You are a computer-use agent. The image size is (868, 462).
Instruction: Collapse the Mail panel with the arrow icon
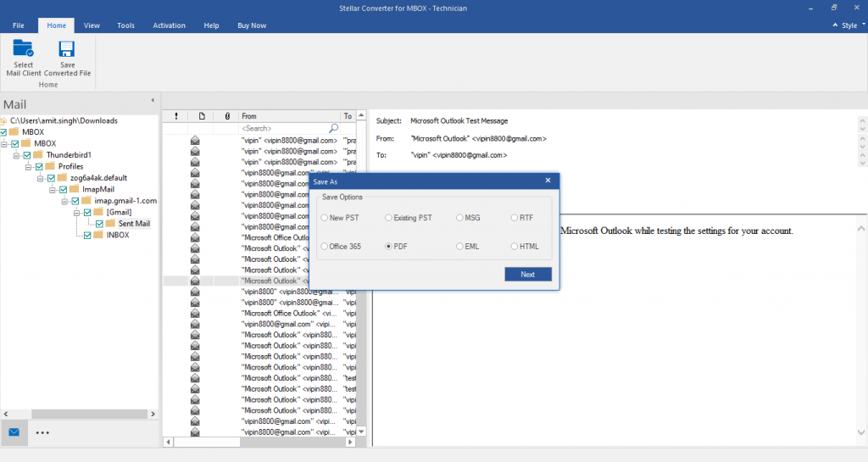pyautogui.click(x=153, y=100)
